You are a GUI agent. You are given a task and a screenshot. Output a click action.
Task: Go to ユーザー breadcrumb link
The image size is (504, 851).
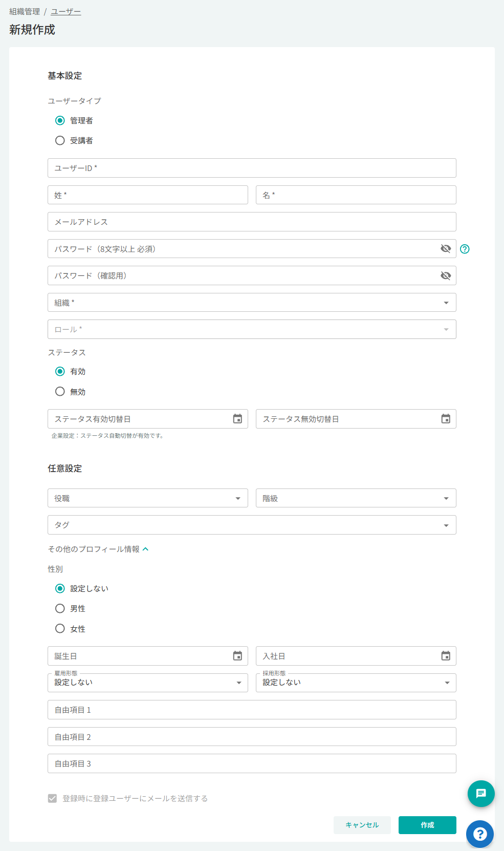point(65,11)
